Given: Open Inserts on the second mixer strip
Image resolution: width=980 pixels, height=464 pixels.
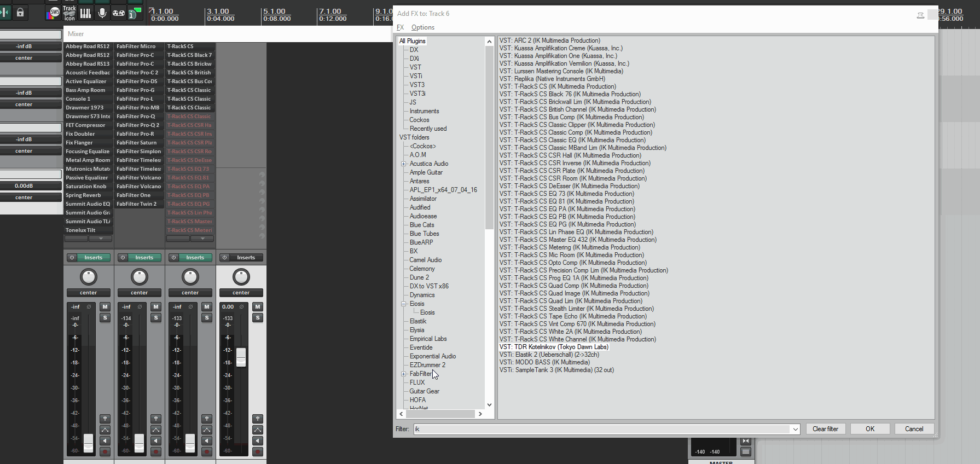Looking at the screenshot, I should click(x=144, y=258).
